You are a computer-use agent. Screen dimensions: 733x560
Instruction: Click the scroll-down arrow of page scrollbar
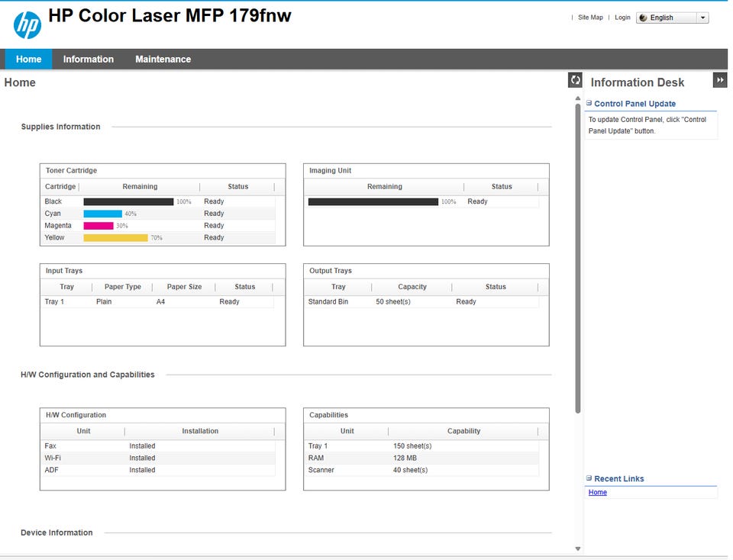click(578, 549)
